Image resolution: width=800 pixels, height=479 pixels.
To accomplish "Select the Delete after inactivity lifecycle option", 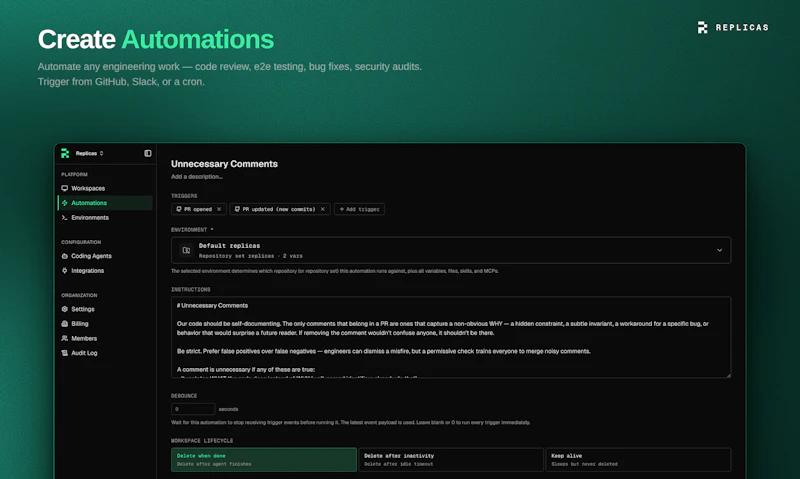I will click(451, 460).
